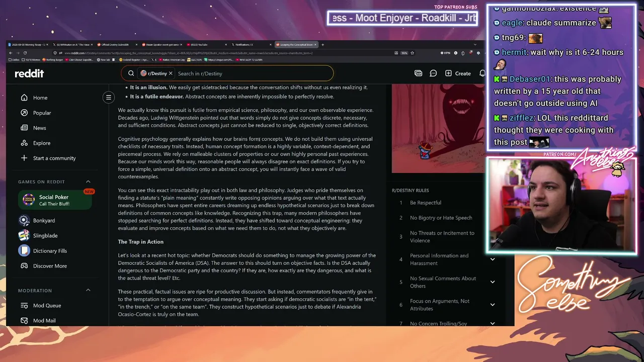Open the 10/10 Memes bookmark folder
Viewport: 644px width, 362px height.
[31, 59]
